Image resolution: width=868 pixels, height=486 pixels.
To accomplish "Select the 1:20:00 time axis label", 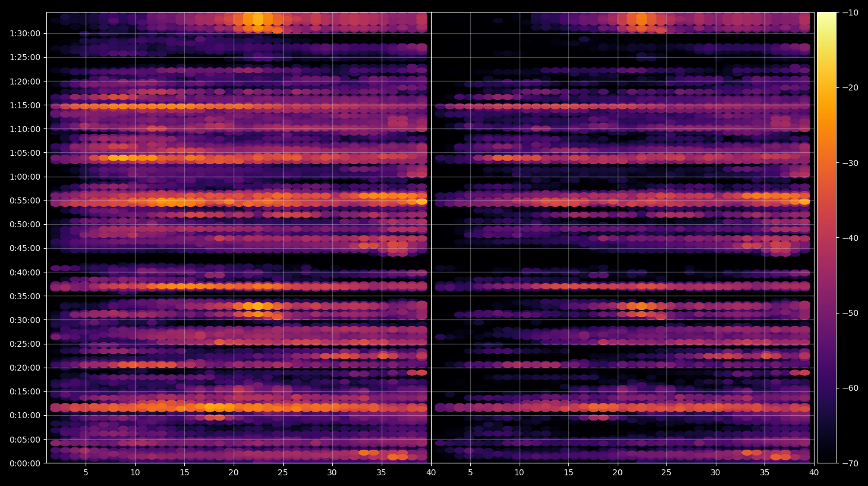I will pyautogui.click(x=25, y=81).
